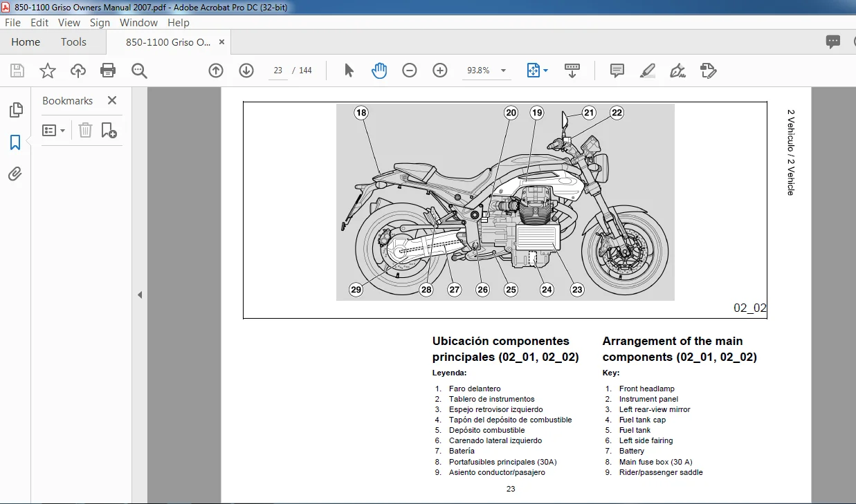The height and width of the screenshot is (504, 856).
Task: Delete selected bookmark trash icon
Action: point(85,130)
